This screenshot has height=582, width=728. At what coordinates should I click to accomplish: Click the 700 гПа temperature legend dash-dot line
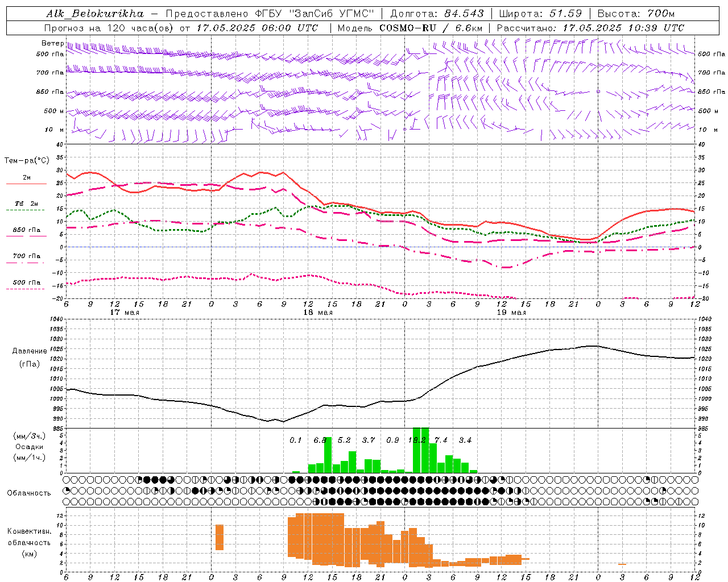tap(25, 263)
